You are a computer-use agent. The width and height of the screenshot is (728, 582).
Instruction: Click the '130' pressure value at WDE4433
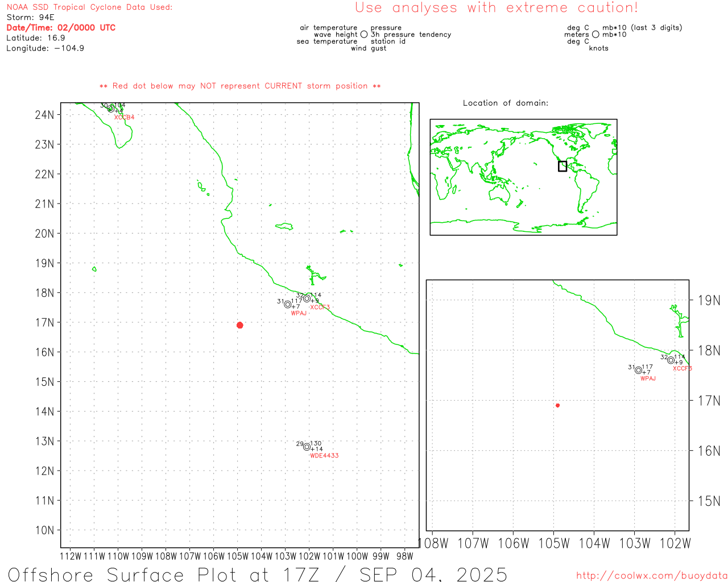pyautogui.click(x=316, y=443)
